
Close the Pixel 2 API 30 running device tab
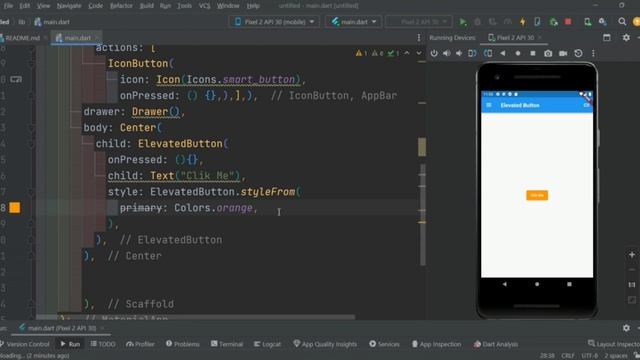tap(540, 38)
